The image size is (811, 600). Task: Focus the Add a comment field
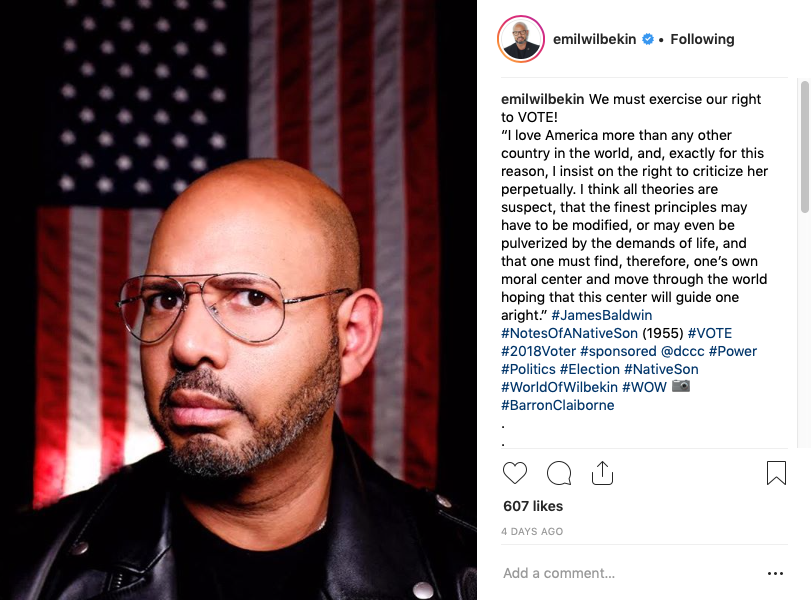631,573
